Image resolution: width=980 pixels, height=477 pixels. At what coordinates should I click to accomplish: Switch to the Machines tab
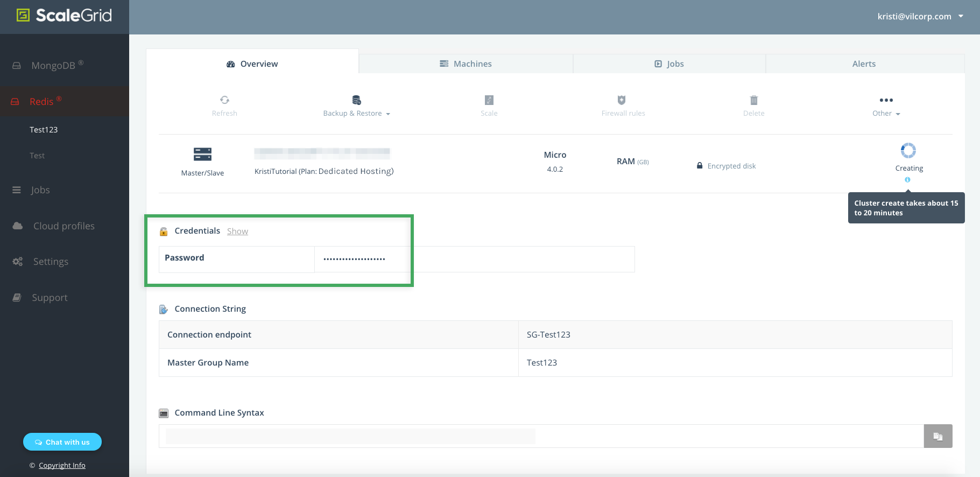coord(466,64)
